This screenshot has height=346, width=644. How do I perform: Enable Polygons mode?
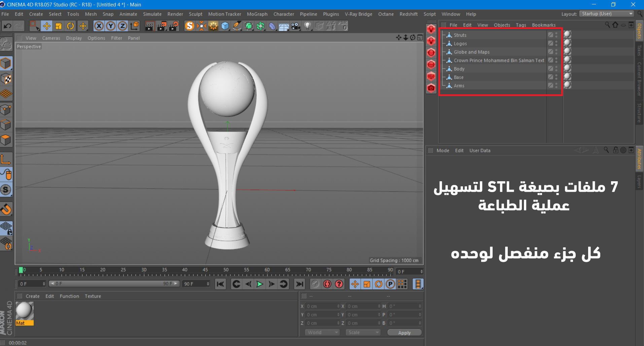point(6,140)
